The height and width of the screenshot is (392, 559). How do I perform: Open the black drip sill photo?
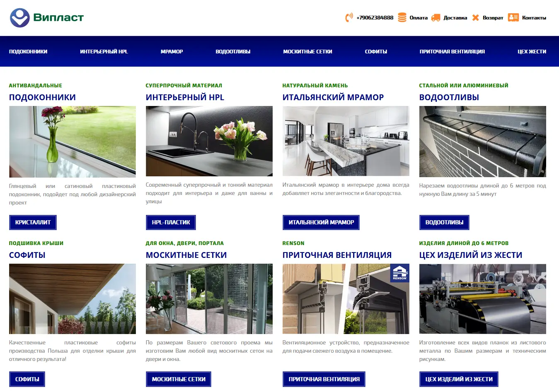click(483, 142)
